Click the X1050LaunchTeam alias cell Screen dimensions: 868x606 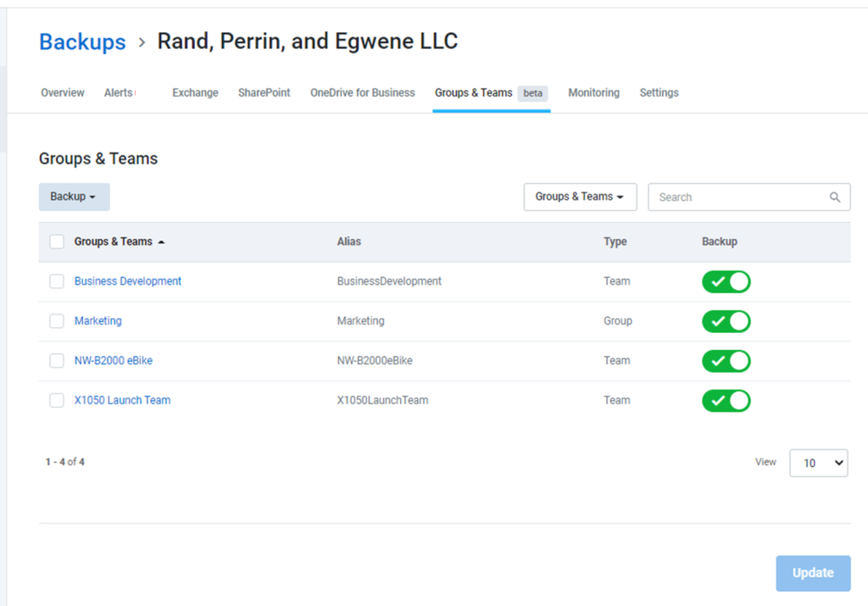(382, 400)
